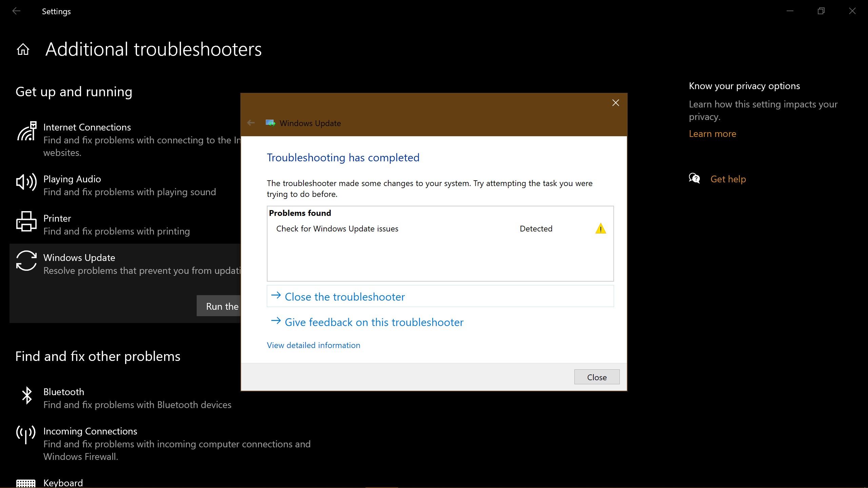Select the Playing Audio speaker icon
The height and width of the screenshot is (488, 868).
pyautogui.click(x=26, y=182)
